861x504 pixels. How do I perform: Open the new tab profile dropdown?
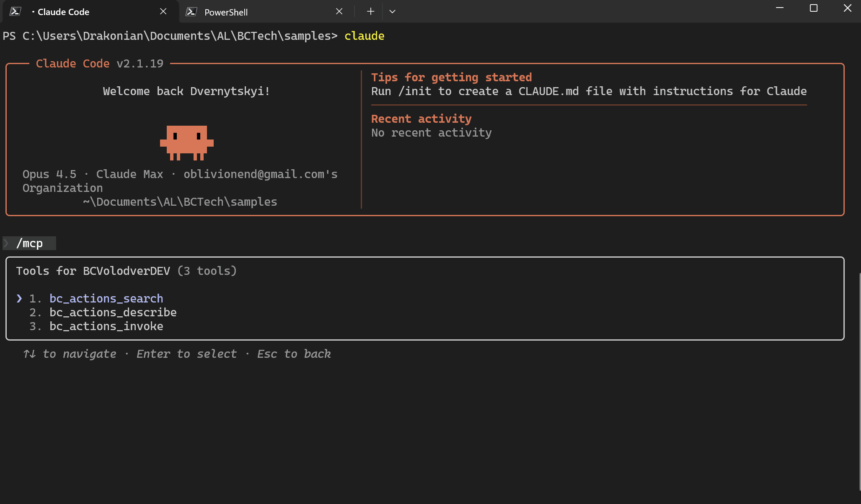click(392, 12)
